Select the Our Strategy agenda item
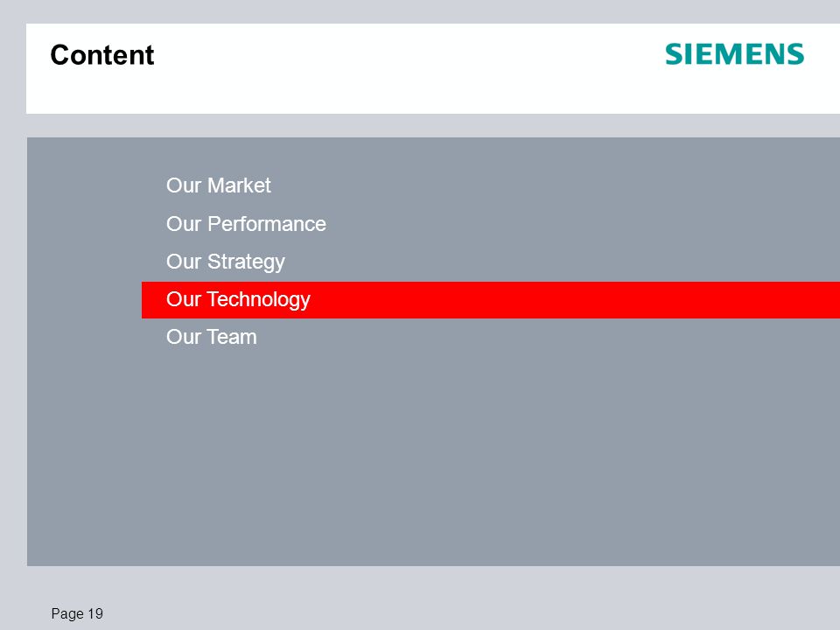840x630 pixels. click(x=226, y=262)
